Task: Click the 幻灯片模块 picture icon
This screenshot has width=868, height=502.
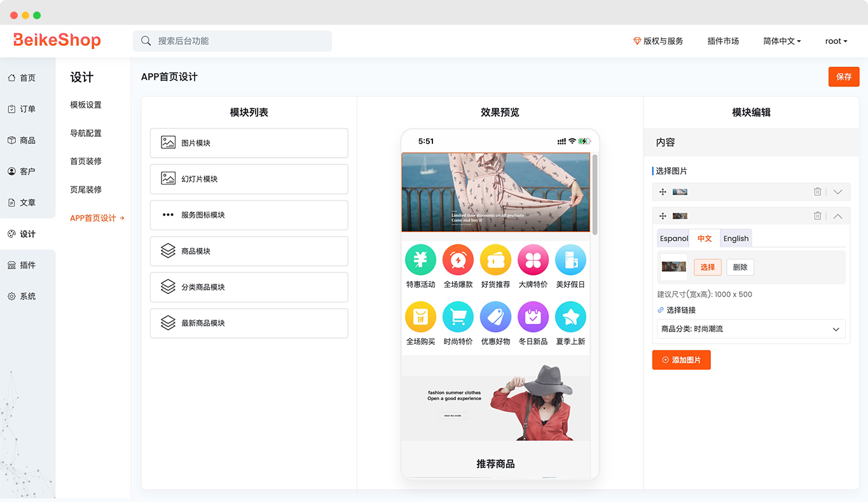Action: (168, 179)
